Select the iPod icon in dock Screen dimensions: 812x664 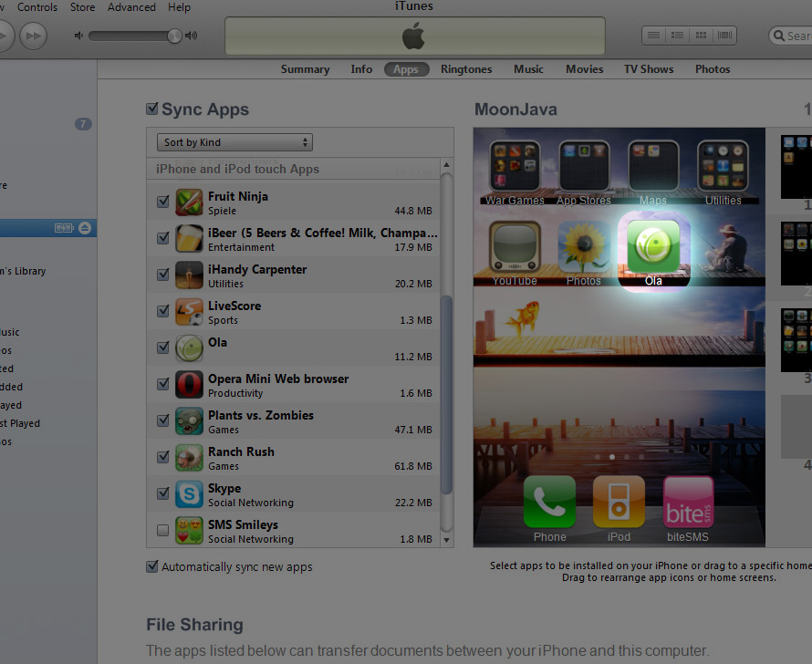pyautogui.click(x=619, y=502)
